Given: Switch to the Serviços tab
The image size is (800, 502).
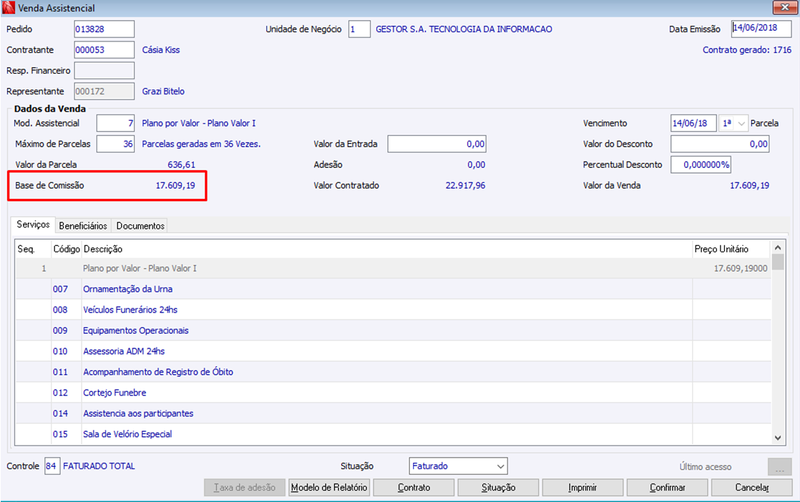Looking at the screenshot, I should point(33,224).
